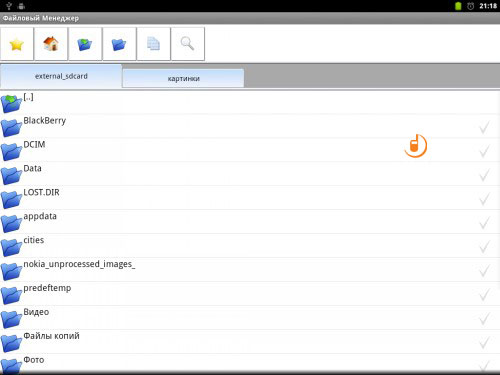Open the DCIM folder icon
Screen dimensions: 500x375
(11, 152)
